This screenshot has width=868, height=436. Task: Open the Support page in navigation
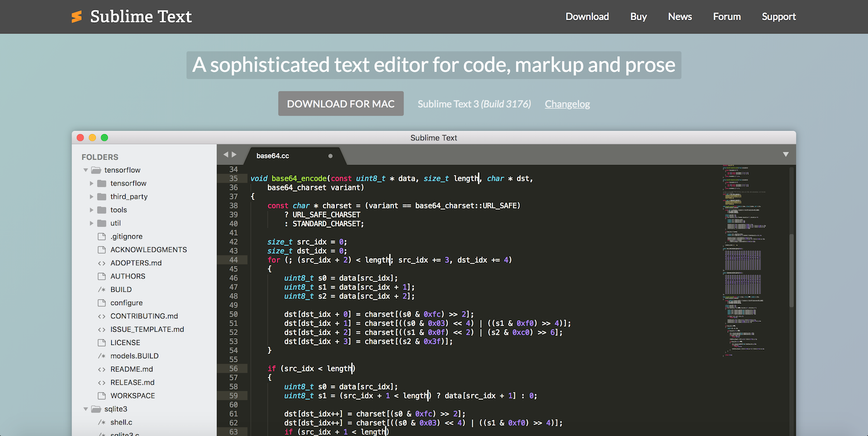tap(779, 17)
